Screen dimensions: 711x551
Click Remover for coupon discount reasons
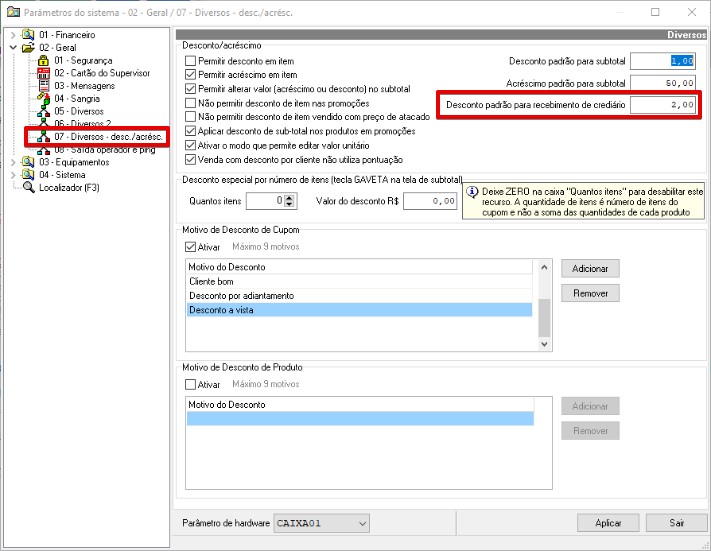coord(590,293)
